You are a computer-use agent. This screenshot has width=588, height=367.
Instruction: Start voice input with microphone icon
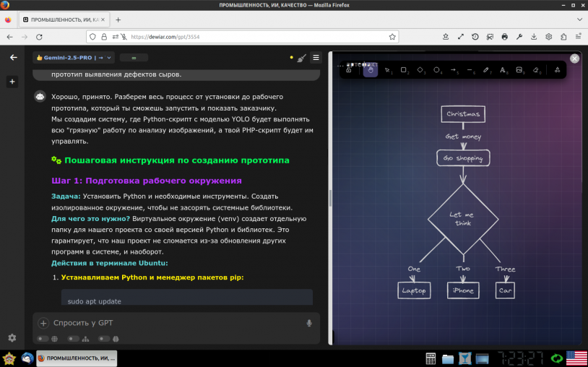pos(309,323)
